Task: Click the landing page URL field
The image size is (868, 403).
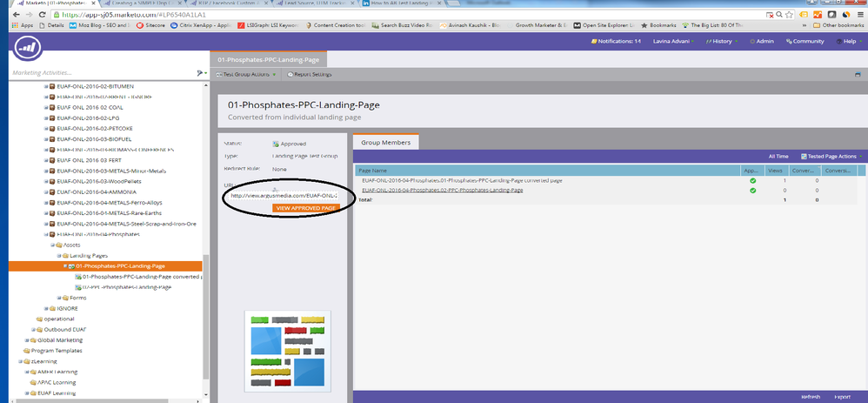Action: 282,196
